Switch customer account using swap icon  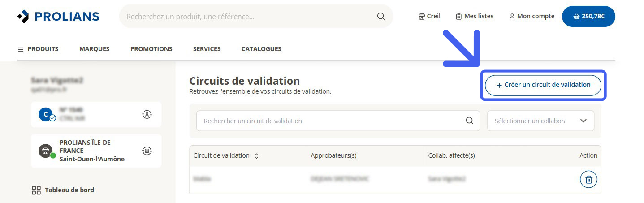(x=147, y=114)
